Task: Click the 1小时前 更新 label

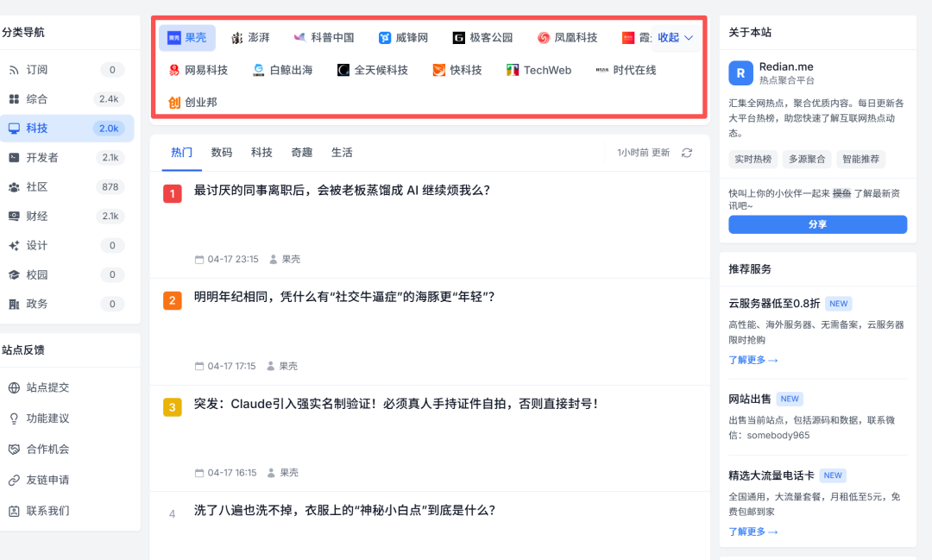Action: pos(643,153)
